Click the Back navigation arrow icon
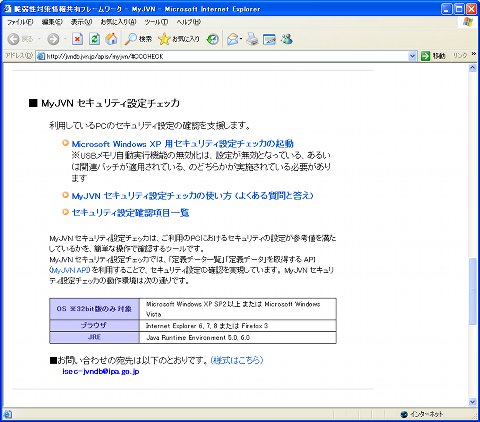The image size is (480, 422). point(14,39)
